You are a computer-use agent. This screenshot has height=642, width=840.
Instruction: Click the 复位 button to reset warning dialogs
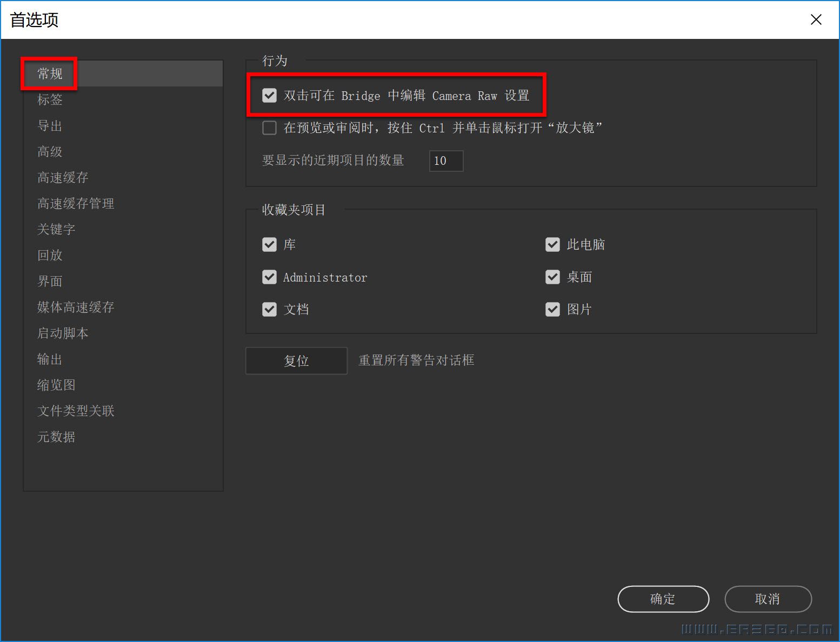[296, 360]
